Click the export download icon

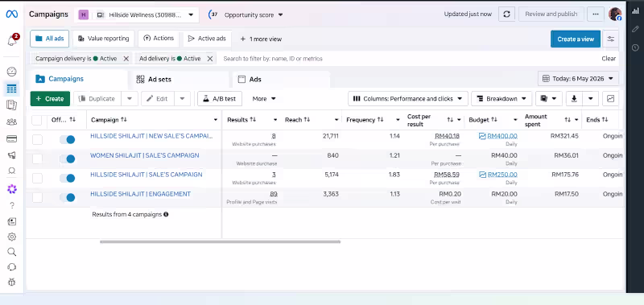tap(574, 98)
